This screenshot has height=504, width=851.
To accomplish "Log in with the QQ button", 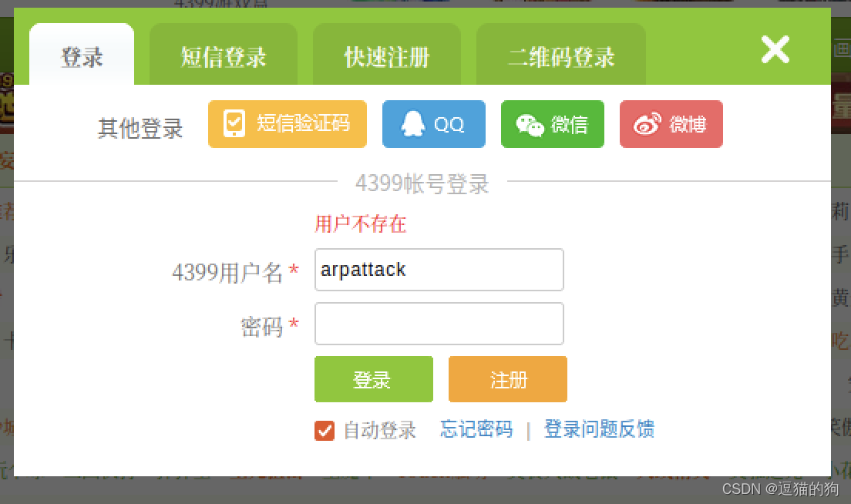I will click(x=434, y=124).
